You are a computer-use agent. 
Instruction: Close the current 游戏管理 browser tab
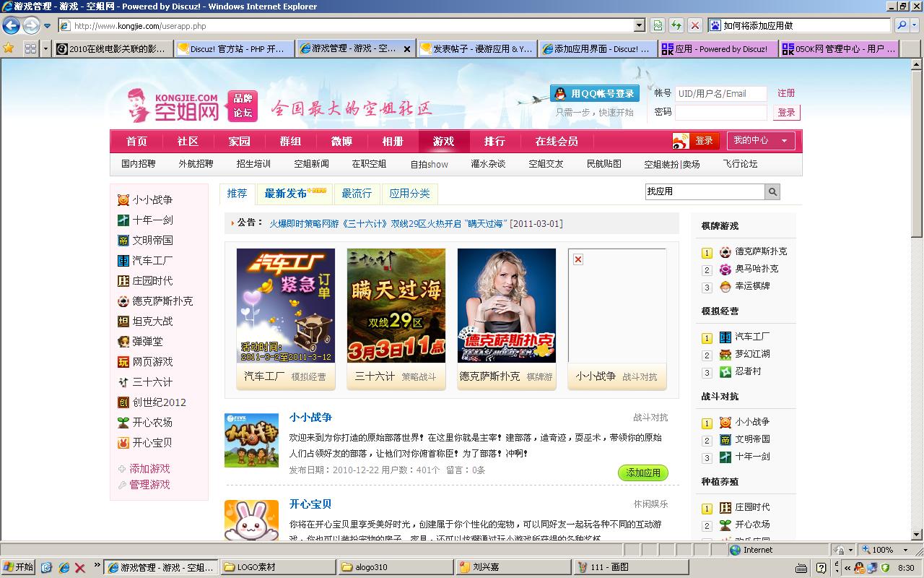(x=407, y=49)
